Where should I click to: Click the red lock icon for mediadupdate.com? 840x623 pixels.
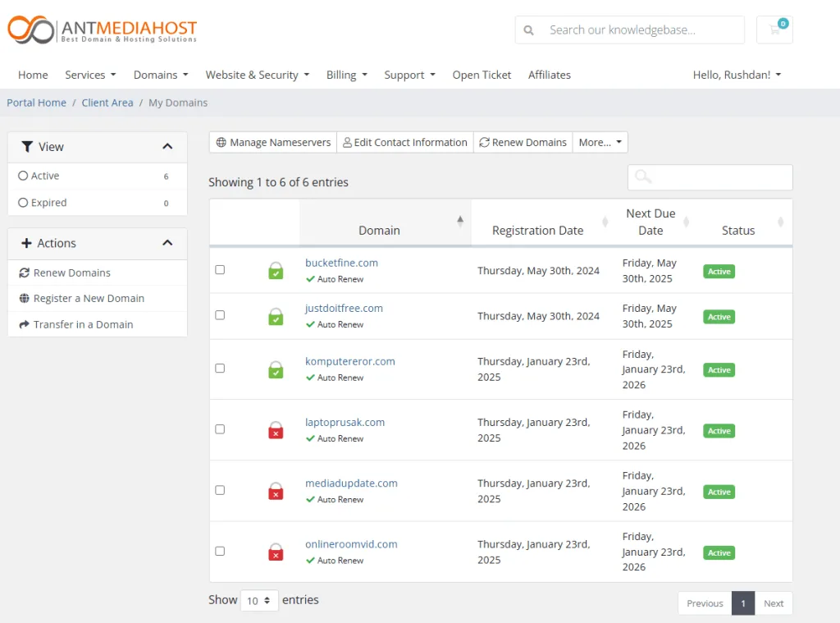(276, 491)
